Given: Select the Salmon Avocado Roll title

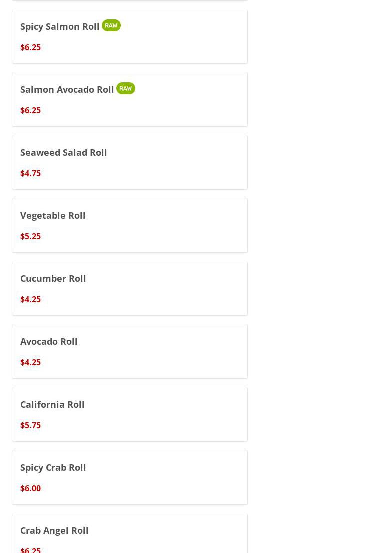Looking at the screenshot, I should pos(67,89).
